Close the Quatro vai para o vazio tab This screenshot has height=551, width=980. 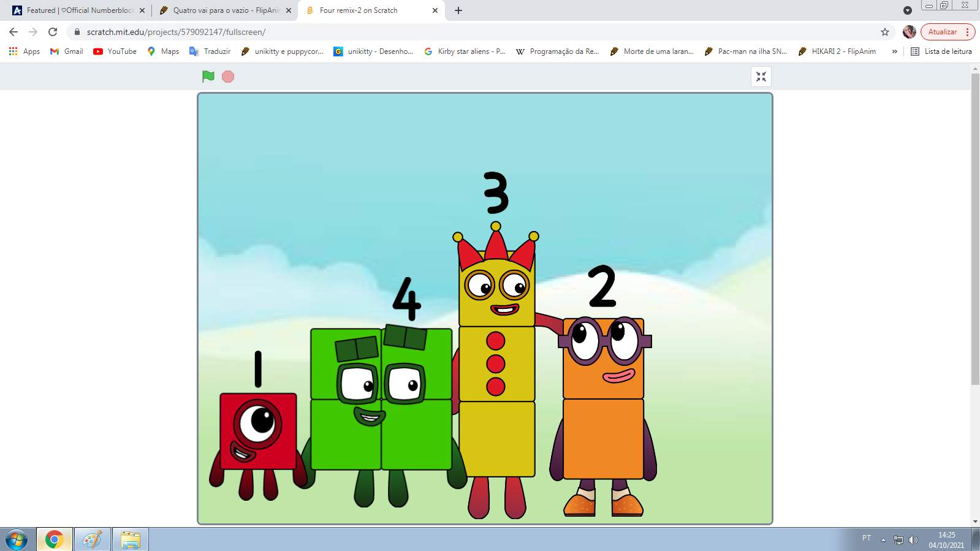[289, 10]
